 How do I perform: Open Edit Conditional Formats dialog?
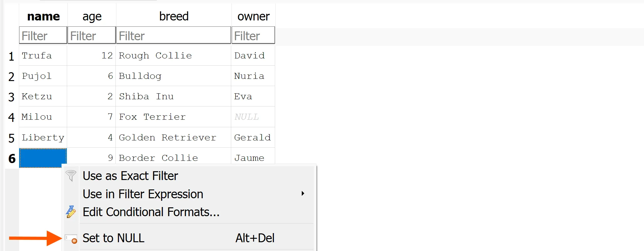[x=151, y=212]
